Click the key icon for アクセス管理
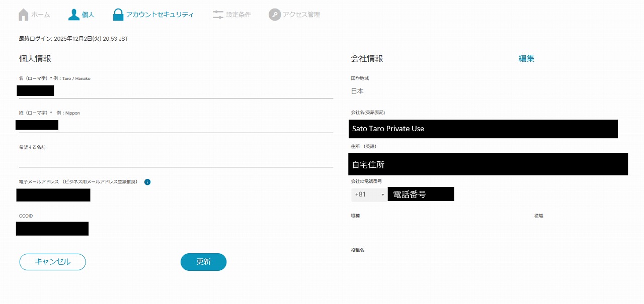The image size is (644, 304). pos(274,15)
